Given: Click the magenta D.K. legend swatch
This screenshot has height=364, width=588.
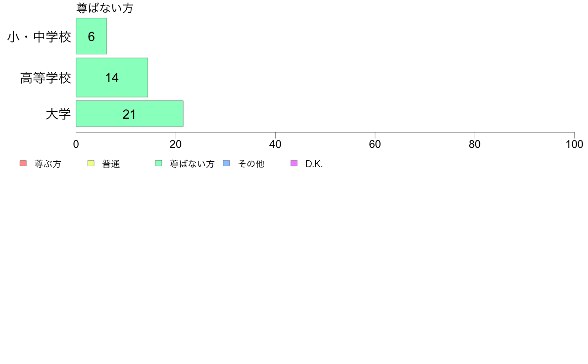Looking at the screenshot, I should tap(294, 163).
